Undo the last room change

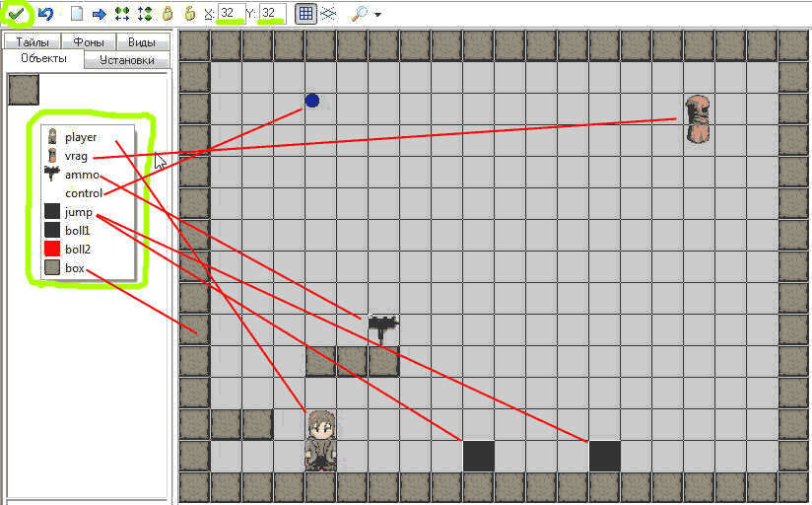pos(46,14)
